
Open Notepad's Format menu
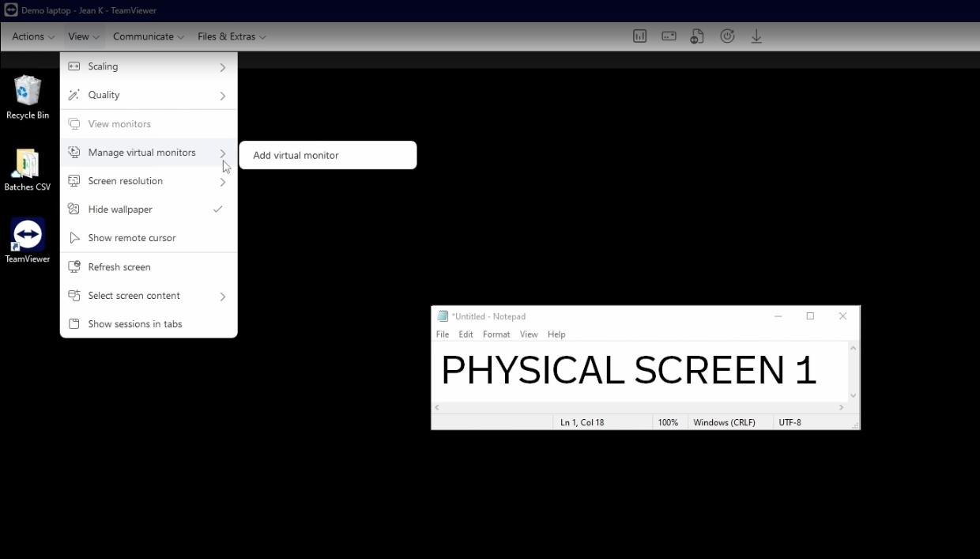[496, 334]
